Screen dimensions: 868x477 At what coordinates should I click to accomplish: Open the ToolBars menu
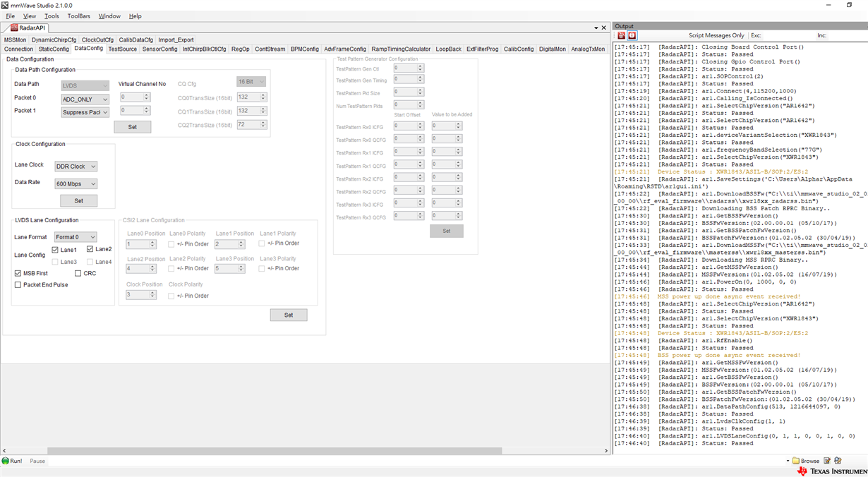79,16
